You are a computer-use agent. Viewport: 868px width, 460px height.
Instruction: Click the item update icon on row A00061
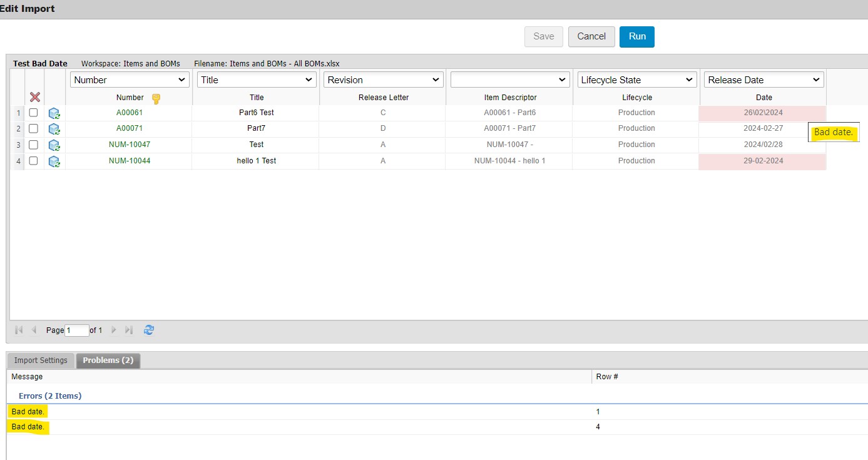click(x=54, y=113)
